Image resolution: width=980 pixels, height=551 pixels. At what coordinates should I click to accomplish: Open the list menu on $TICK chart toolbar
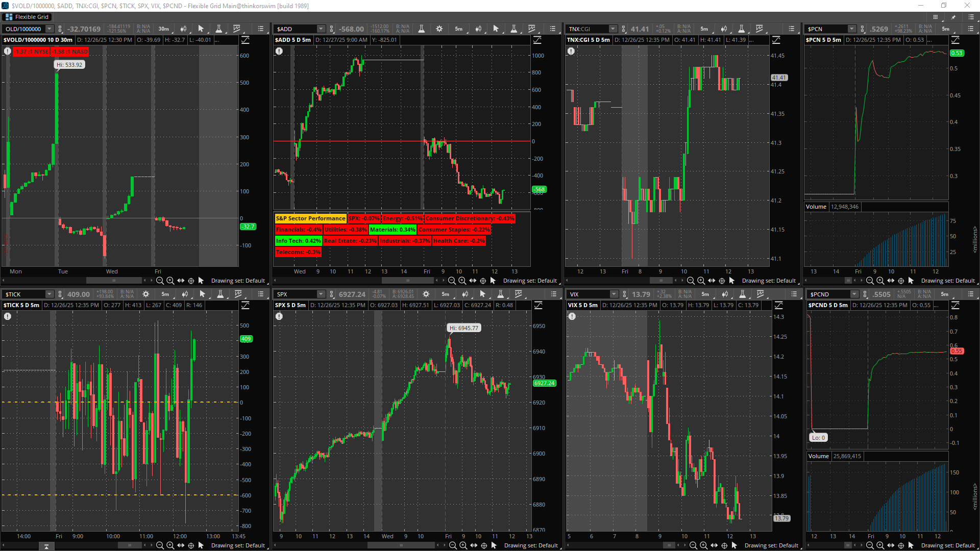tap(261, 294)
